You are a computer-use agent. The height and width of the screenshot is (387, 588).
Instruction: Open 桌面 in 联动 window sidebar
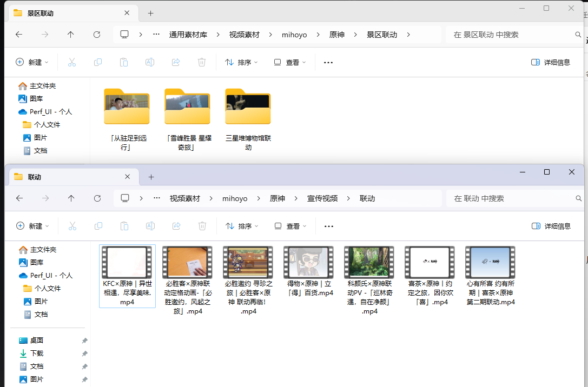[x=31, y=340]
